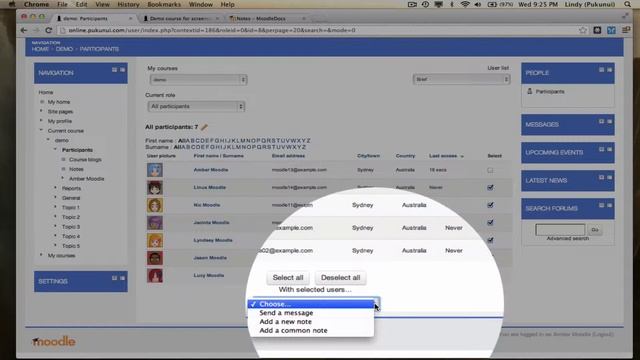
Task: Open the History menu in menu bar
Action: (x=128, y=4)
